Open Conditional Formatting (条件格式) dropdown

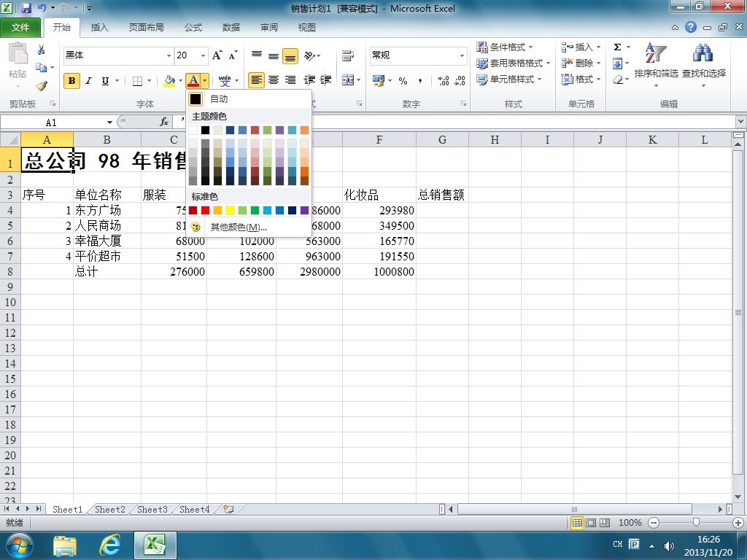click(505, 47)
